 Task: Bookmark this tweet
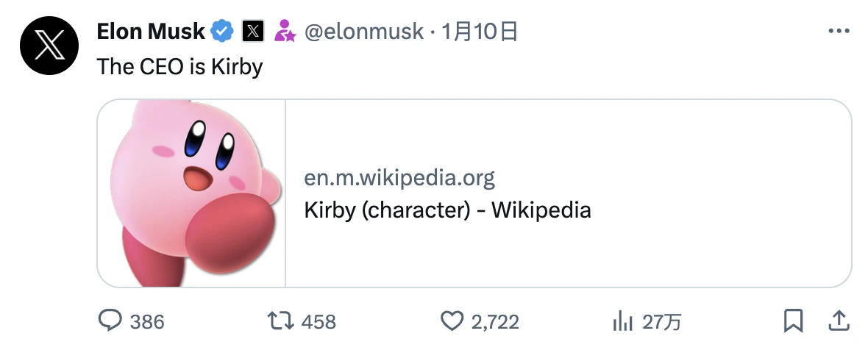(793, 321)
